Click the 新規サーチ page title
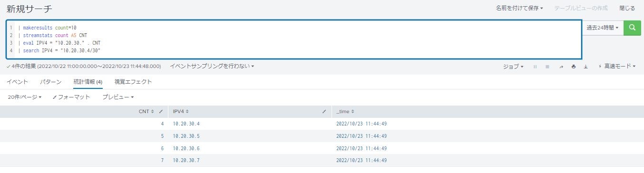644x173 pixels. [x=29, y=9]
